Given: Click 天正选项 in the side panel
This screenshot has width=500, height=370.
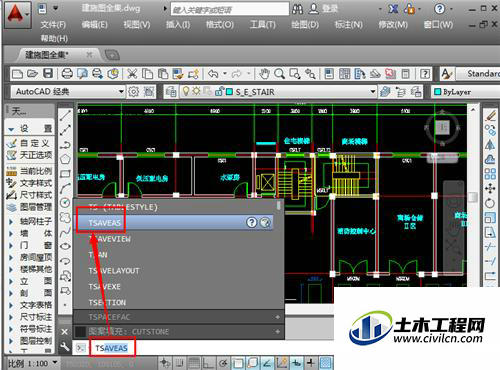Looking at the screenshot, I should pyautogui.click(x=30, y=155).
